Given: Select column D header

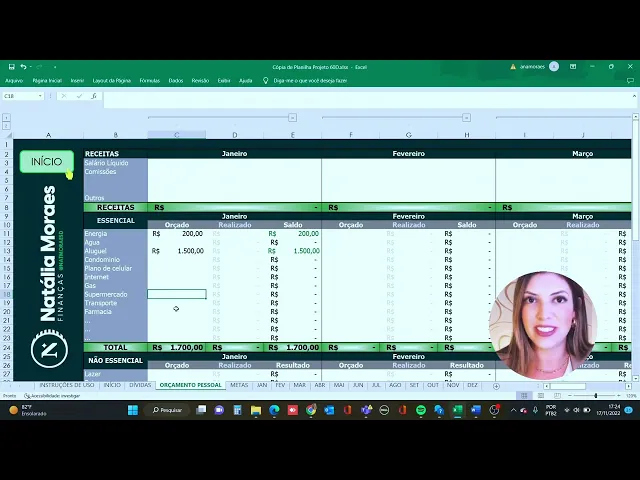Looking at the screenshot, I should pos(235,135).
